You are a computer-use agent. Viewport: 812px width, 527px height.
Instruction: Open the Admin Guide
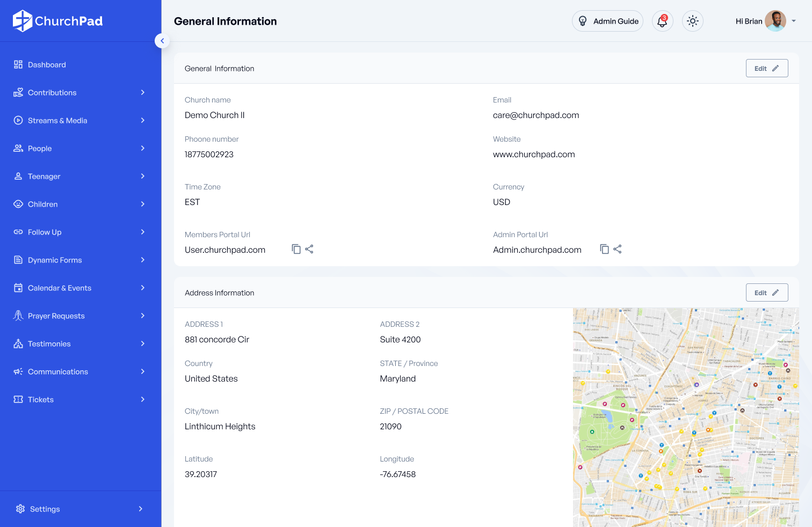[607, 21]
